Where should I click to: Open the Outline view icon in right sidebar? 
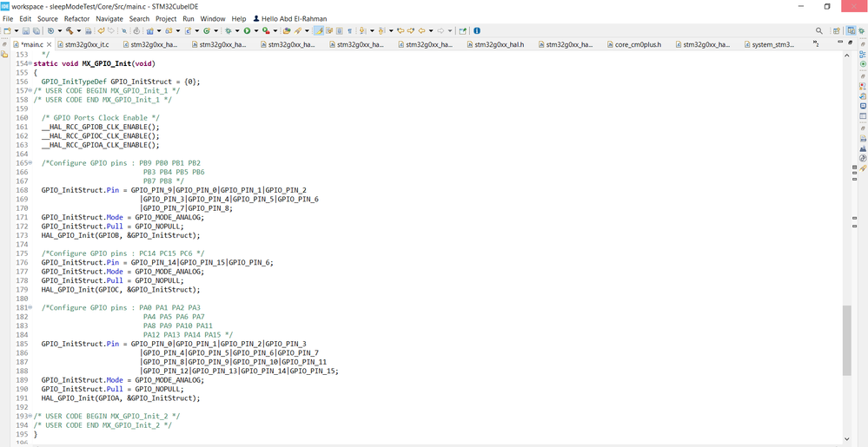(x=863, y=54)
